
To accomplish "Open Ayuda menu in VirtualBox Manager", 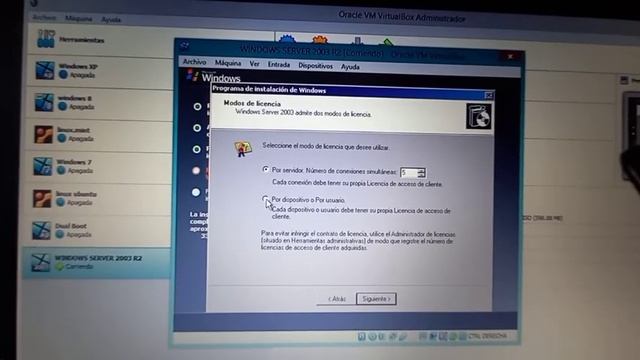I will tap(111, 19).
